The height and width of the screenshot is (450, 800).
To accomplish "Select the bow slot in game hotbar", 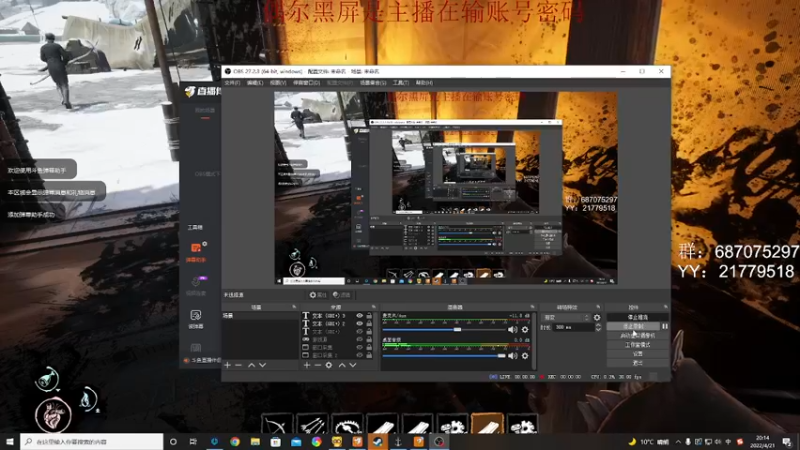I will click(277, 424).
